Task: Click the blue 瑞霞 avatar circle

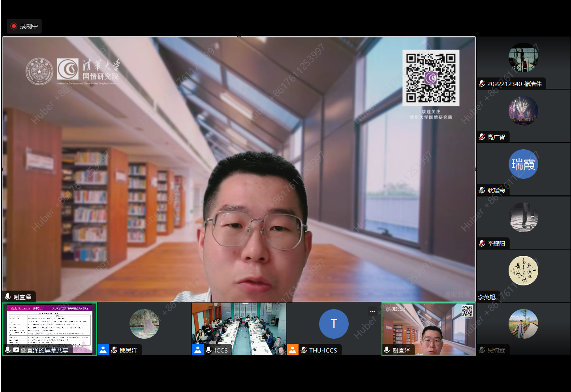Action: point(523,164)
